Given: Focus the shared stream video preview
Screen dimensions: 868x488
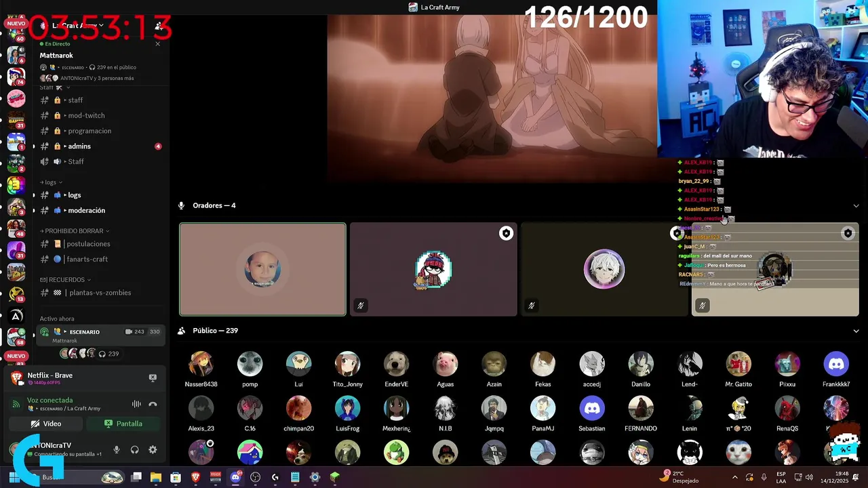Looking at the screenshot, I should pos(492,99).
